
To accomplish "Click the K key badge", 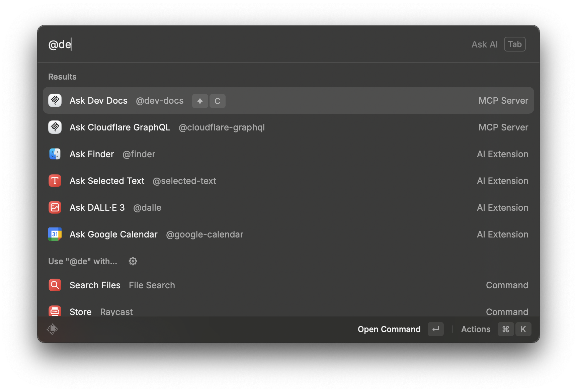I will point(523,329).
